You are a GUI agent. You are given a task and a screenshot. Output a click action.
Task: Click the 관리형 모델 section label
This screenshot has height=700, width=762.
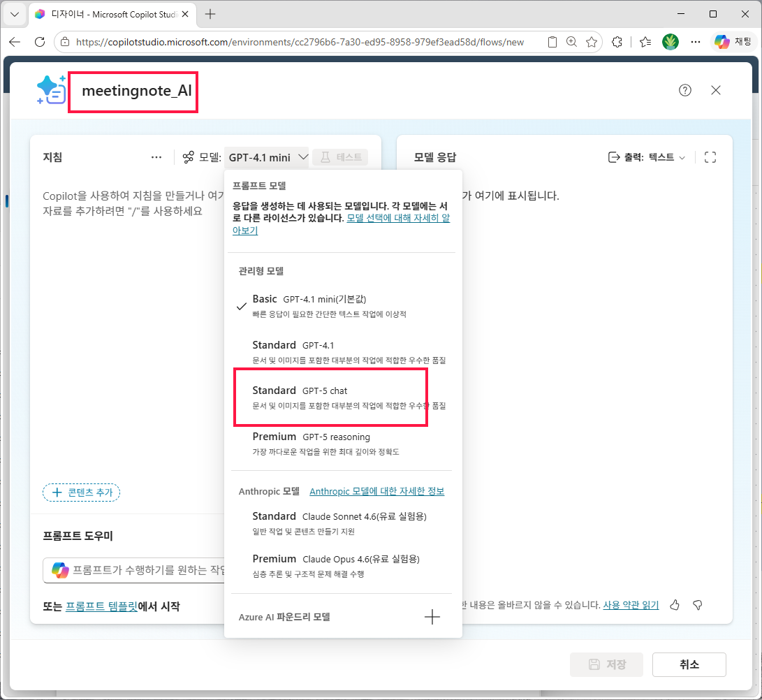point(261,271)
